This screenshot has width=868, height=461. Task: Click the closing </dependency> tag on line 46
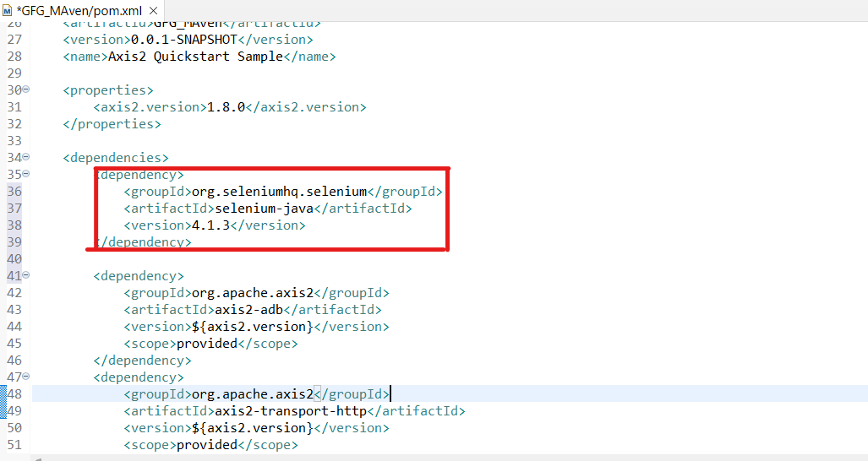tap(142, 361)
